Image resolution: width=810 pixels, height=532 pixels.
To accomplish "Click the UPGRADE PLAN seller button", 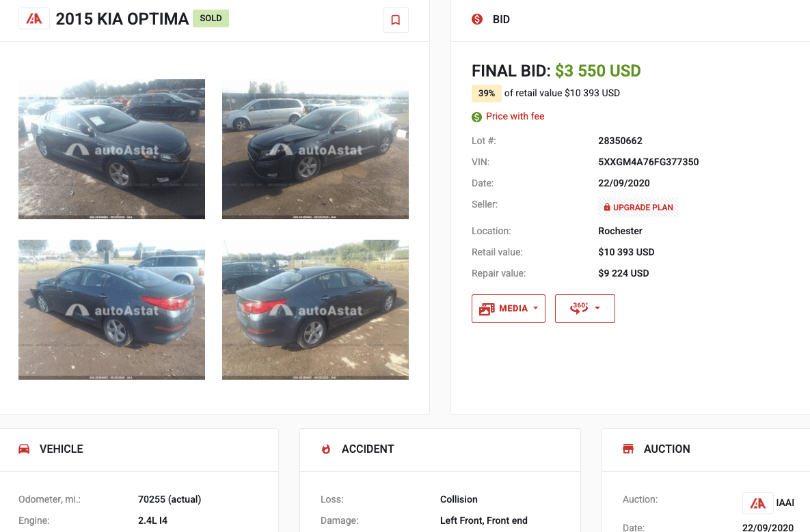I will 638,208.
